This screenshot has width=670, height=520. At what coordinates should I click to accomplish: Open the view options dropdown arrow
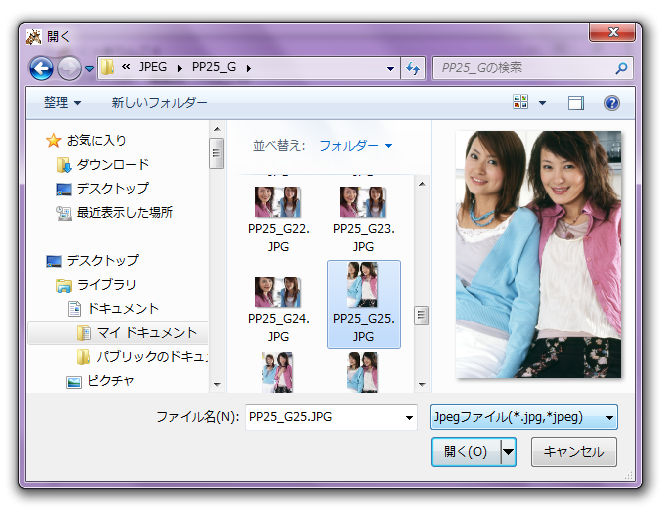pyautogui.click(x=542, y=103)
